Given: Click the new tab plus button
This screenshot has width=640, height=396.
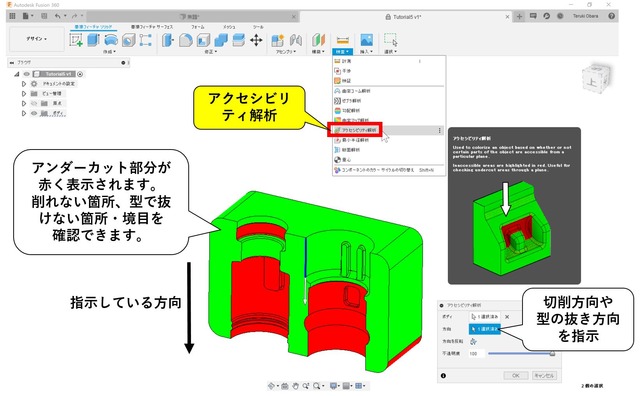Looking at the screenshot, I should pos(519,16).
